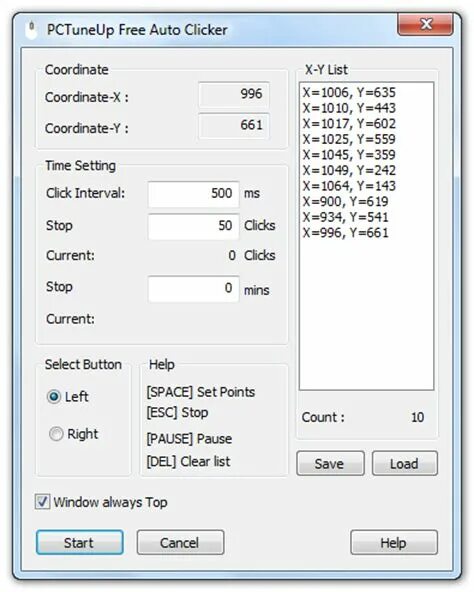Click the [SPACE] Set Points help text

(x=201, y=392)
